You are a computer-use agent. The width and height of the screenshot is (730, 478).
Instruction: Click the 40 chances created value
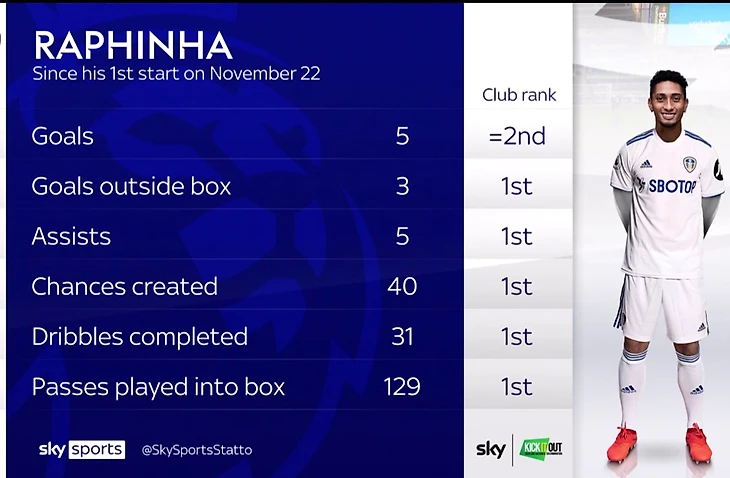pyautogui.click(x=402, y=286)
